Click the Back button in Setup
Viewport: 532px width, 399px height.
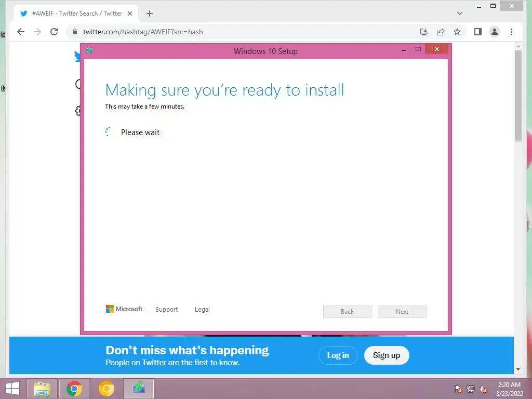(x=348, y=312)
